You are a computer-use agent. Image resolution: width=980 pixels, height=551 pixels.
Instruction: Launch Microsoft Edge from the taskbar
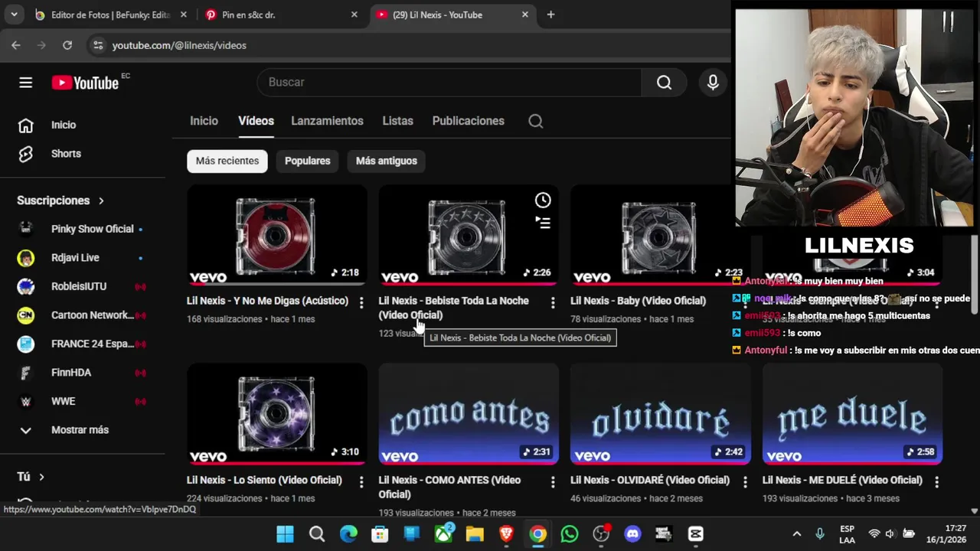(x=348, y=533)
